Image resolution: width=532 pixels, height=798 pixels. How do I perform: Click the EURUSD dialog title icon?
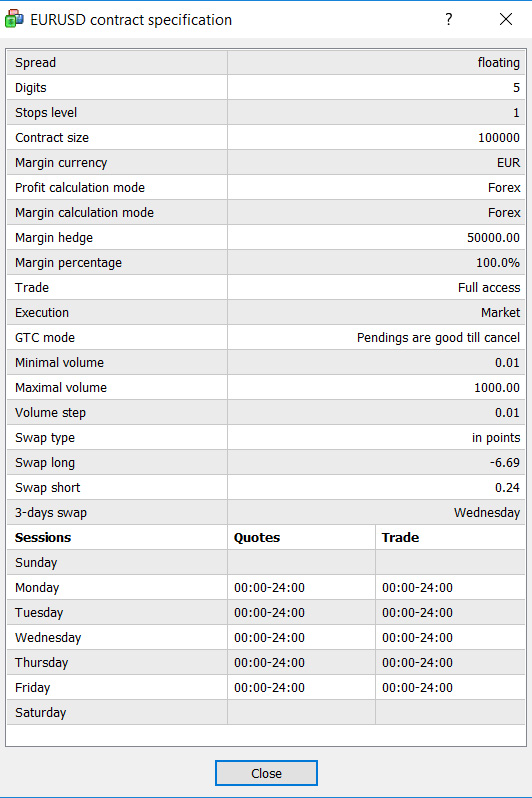[x=14, y=19]
